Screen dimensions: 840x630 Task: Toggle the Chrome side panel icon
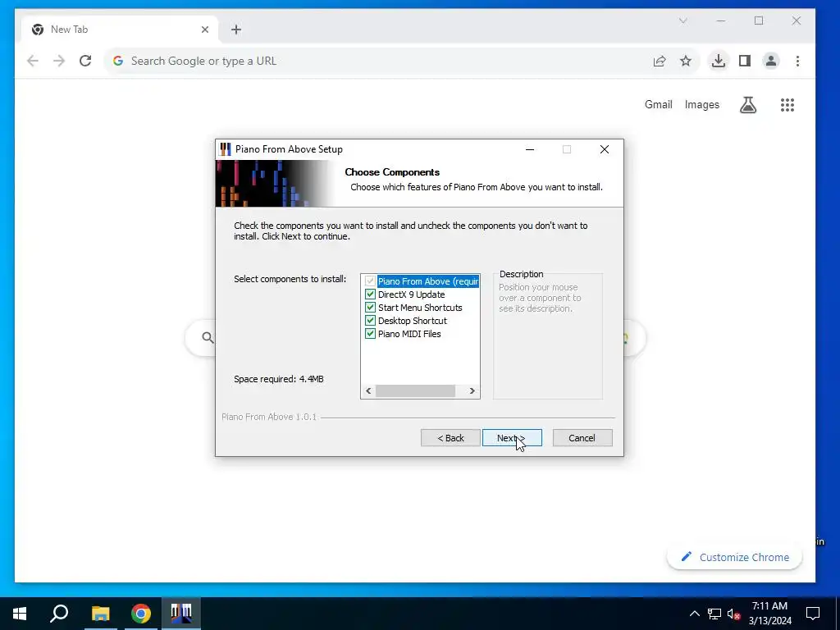pos(745,61)
